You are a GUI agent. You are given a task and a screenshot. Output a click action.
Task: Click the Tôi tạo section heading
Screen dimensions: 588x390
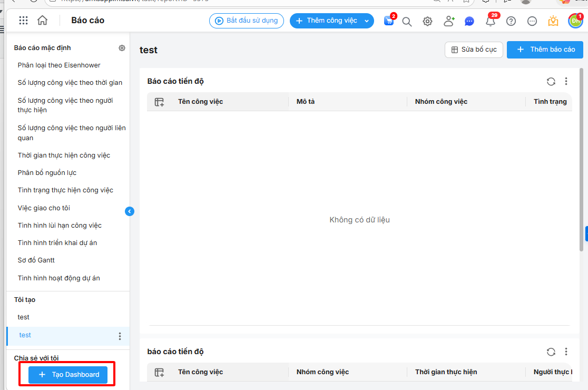coord(25,300)
